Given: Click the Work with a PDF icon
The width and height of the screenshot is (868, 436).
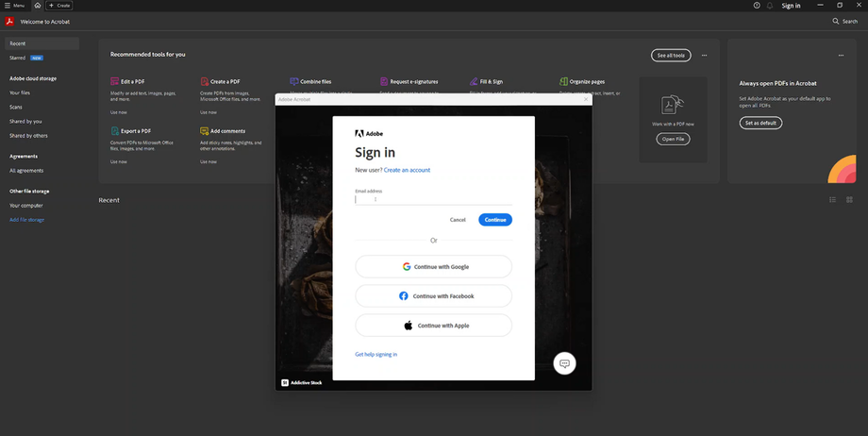Looking at the screenshot, I should pos(673,105).
